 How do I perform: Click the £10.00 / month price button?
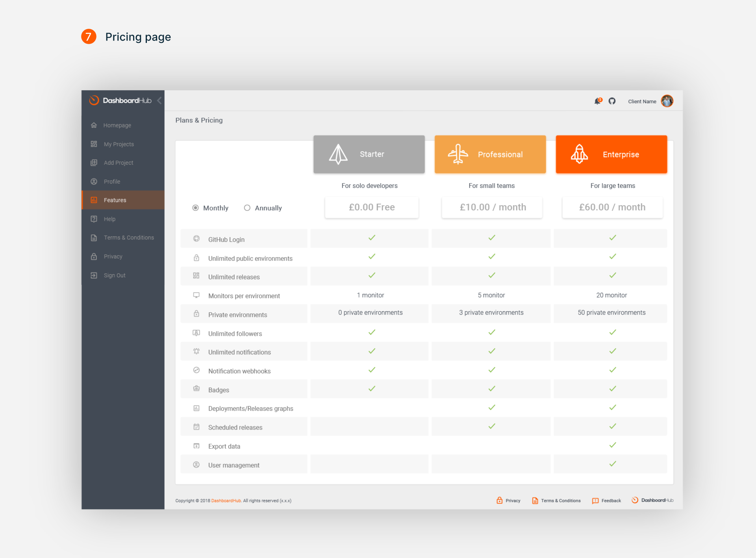tap(492, 208)
